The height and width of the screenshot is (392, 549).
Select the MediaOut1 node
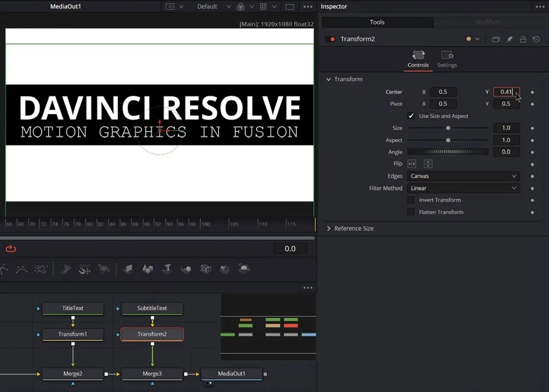coord(231,374)
